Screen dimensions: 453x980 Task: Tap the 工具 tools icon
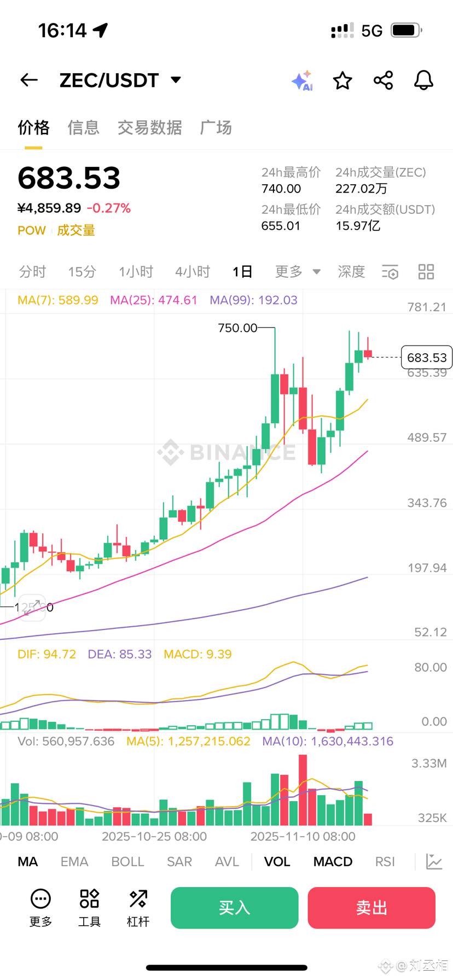pos(89,908)
